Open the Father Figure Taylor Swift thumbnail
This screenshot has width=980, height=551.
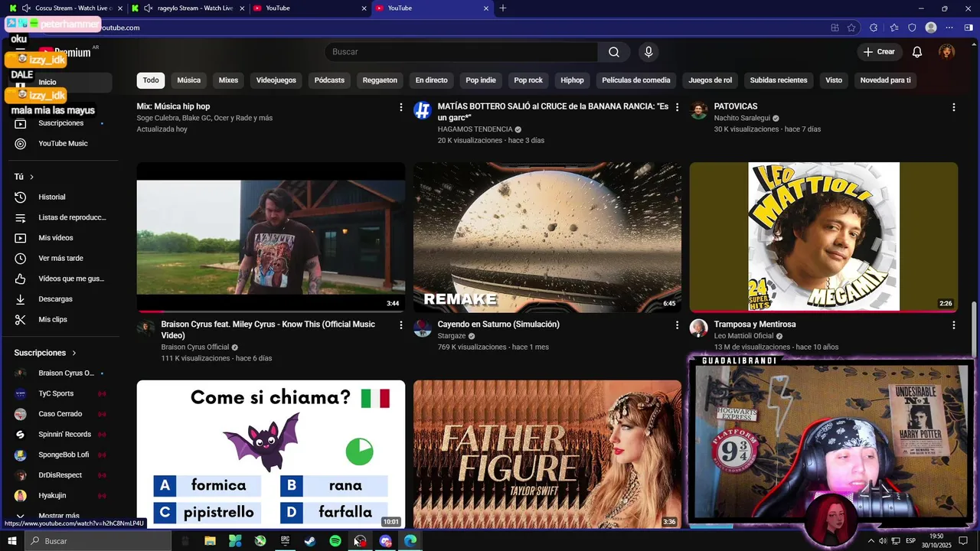pyautogui.click(x=547, y=455)
